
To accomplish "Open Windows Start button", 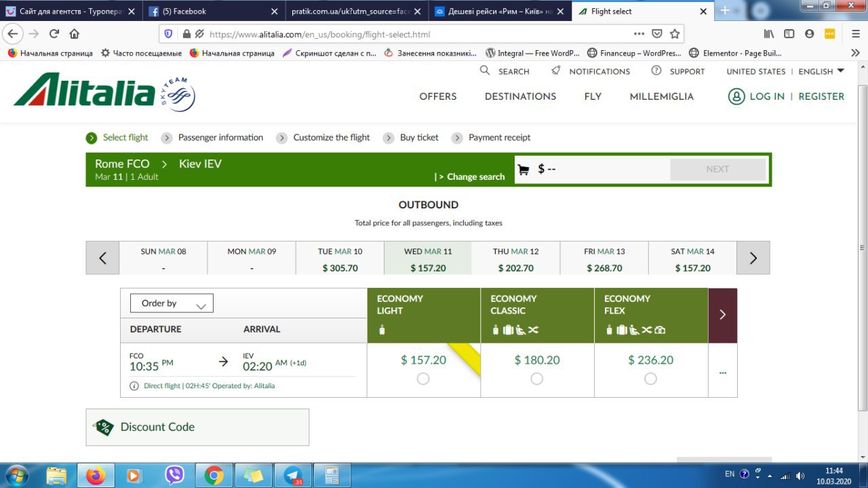I will [16, 475].
